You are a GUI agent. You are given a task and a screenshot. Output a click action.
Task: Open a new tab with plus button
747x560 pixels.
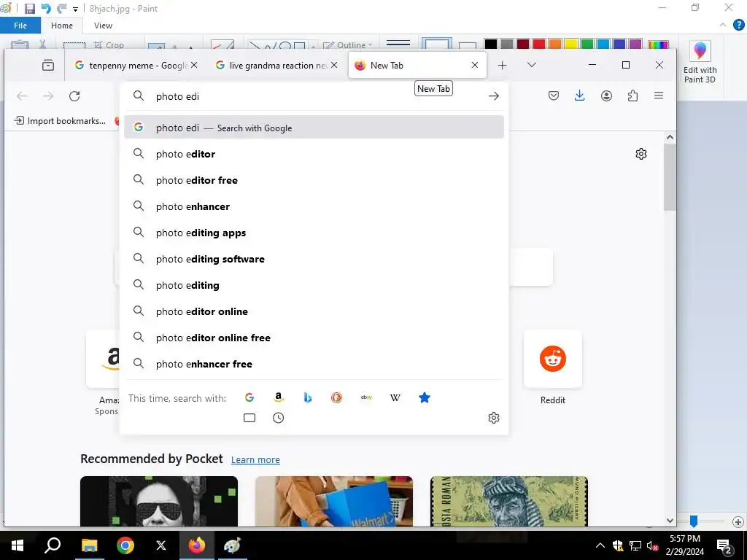[502, 65]
